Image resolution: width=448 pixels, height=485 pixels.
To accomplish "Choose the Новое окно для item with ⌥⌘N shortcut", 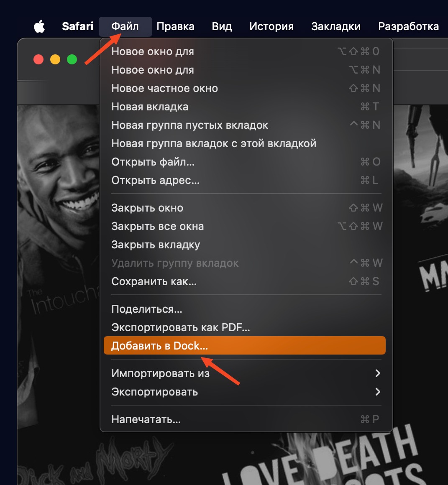I will tap(245, 70).
